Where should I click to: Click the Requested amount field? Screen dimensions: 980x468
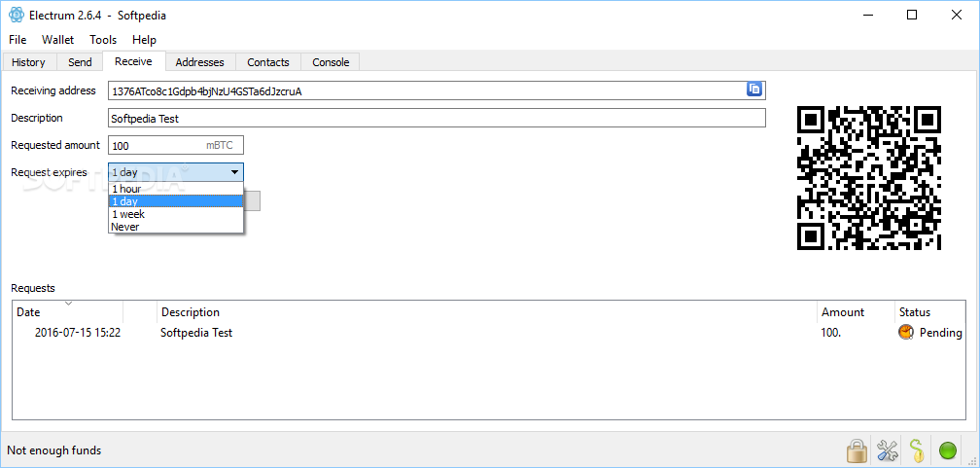pos(176,145)
